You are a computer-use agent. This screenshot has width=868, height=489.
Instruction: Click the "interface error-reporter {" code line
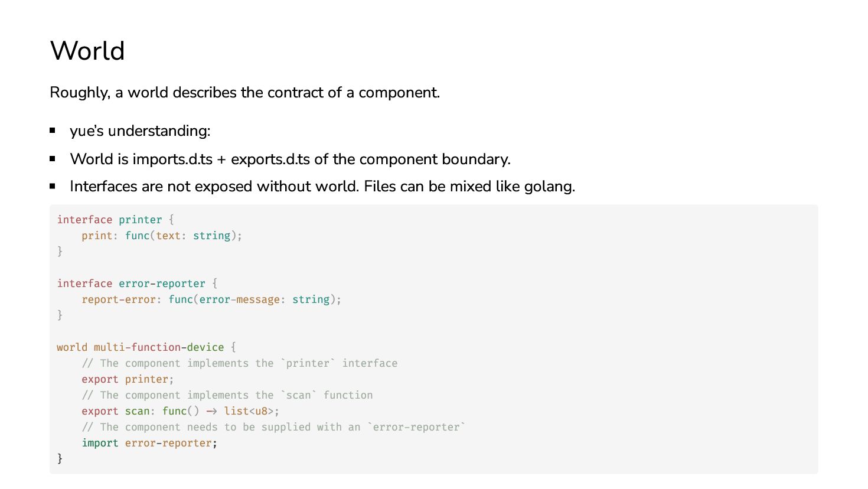137,283
